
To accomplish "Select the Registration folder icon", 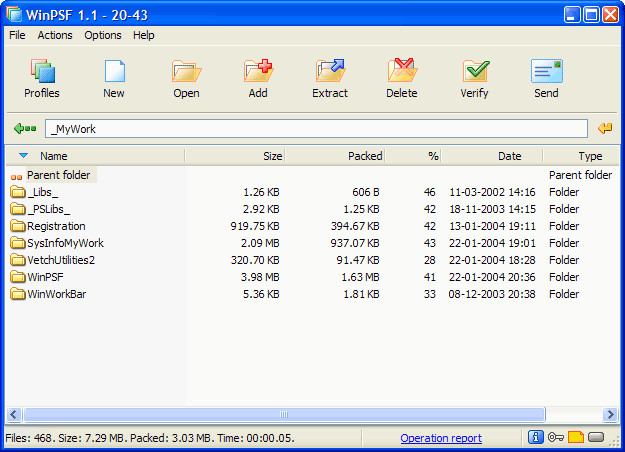I will 18,226.
